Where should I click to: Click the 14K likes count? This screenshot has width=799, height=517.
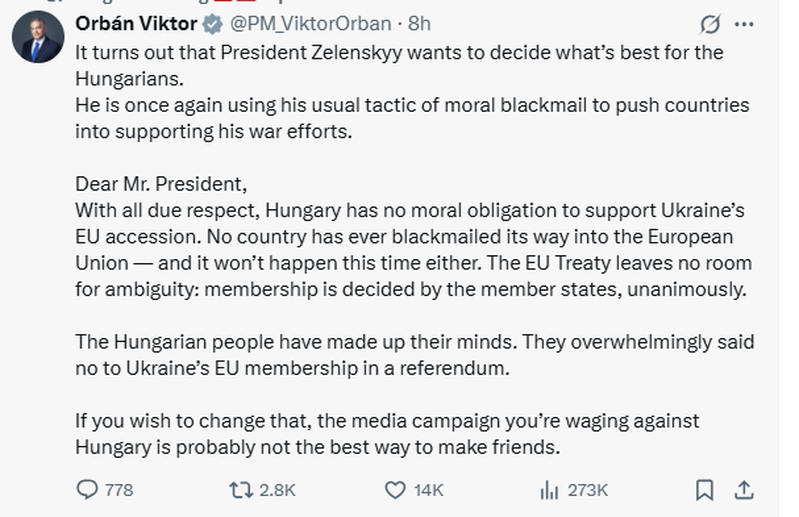(426, 490)
